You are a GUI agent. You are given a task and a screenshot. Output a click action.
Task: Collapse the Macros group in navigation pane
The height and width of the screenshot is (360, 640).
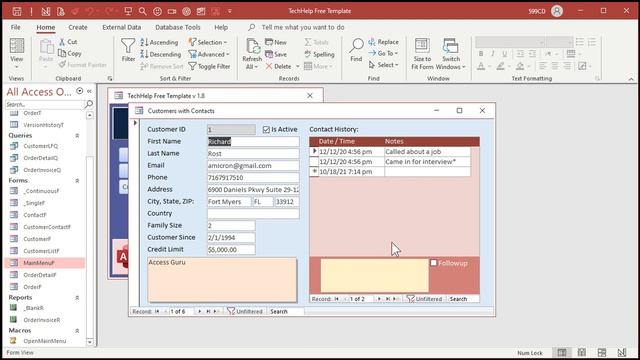pos(77,331)
